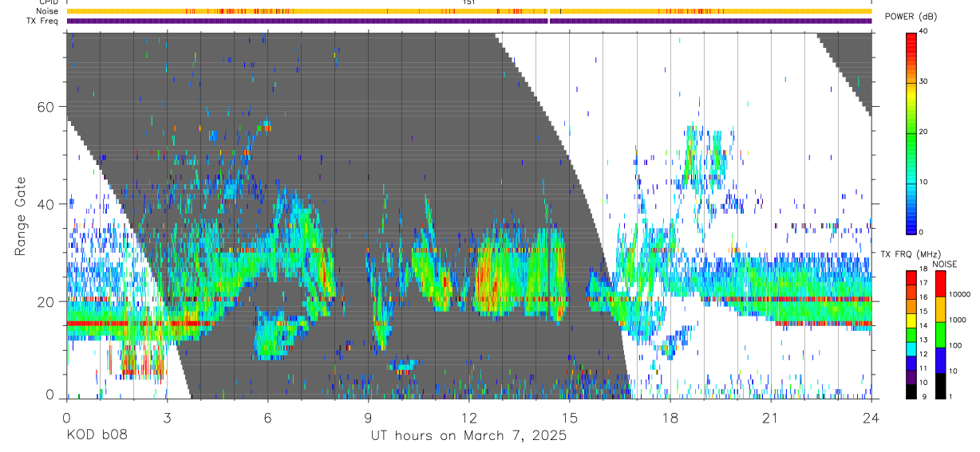This screenshot has width=980, height=452.
Task: Click the 1000 noise legend label
Action: point(958,320)
